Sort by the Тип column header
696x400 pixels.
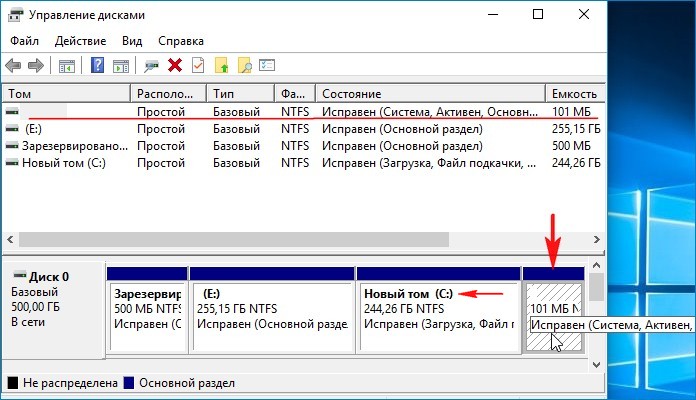pyautogui.click(x=240, y=94)
